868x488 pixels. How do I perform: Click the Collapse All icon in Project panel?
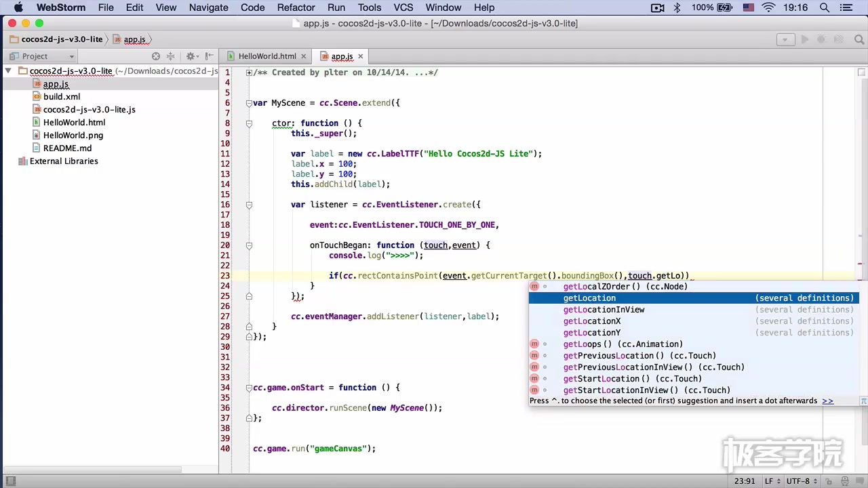point(171,56)
